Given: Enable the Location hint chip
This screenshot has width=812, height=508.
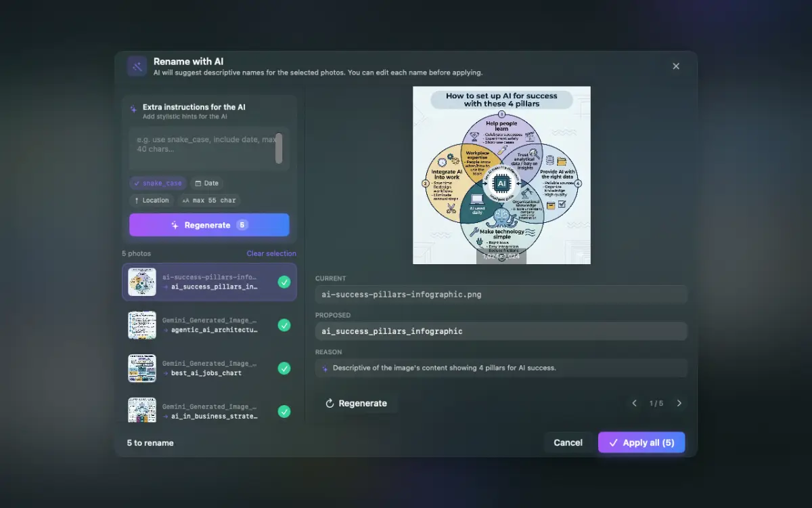Looking at the screenshot, I should coord(152,200).
